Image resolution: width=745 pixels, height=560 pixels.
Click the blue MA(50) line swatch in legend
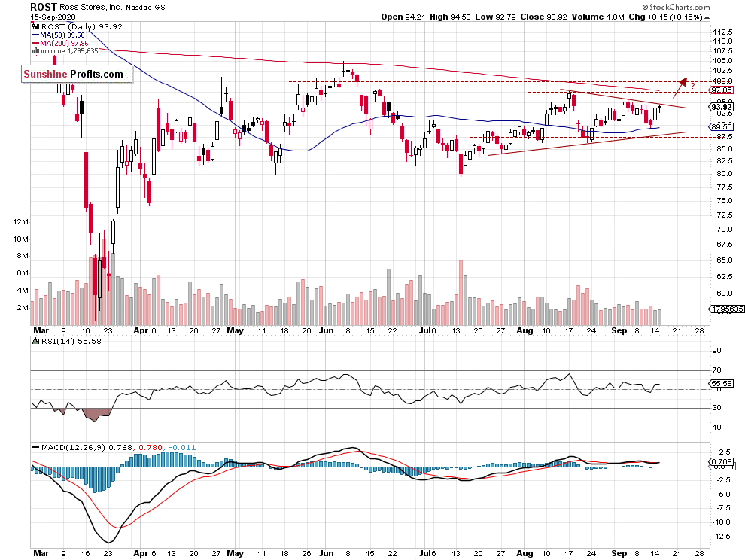coord(35,35)
